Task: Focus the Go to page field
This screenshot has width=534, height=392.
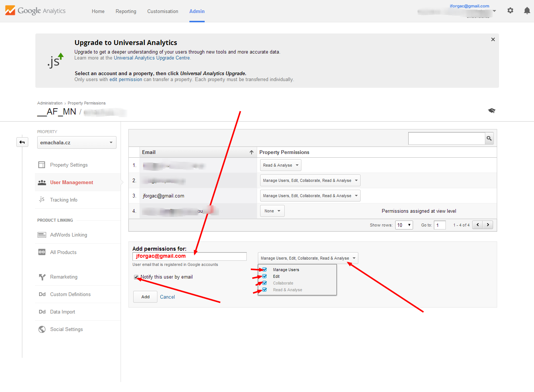Action: pyautogui.click(x=440, y=225)
